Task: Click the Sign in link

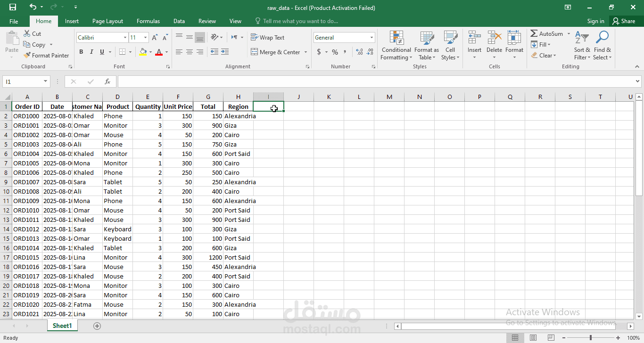Action: (x=595, y=21)
